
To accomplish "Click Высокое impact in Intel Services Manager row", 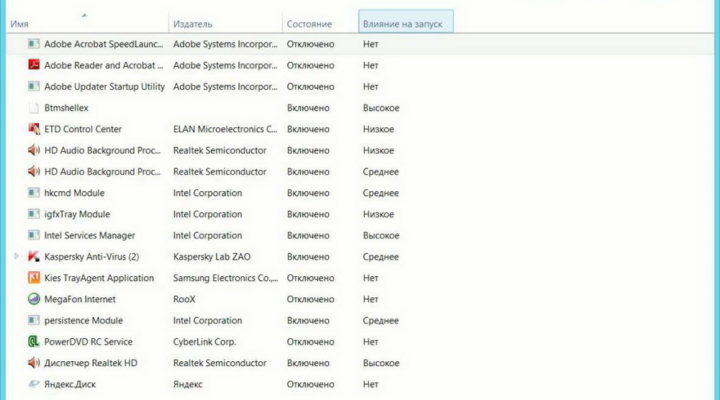I will [381, 235].
